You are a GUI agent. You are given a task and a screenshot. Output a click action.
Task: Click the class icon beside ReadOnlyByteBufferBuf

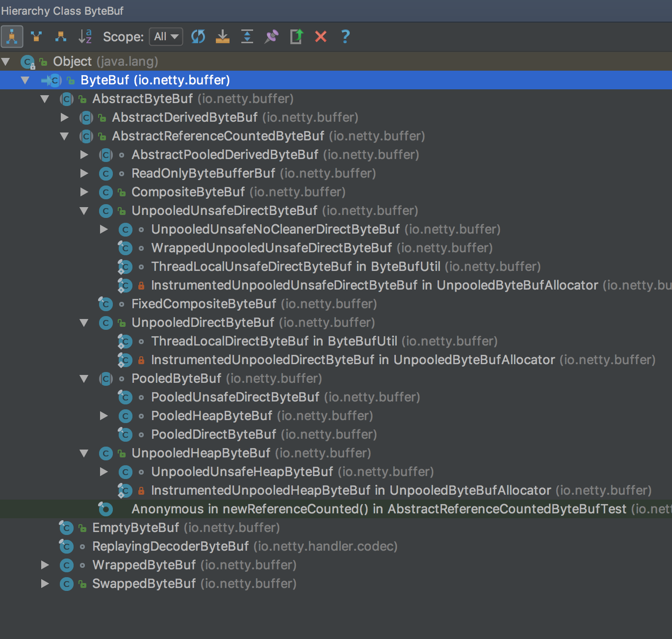[105, 173]
